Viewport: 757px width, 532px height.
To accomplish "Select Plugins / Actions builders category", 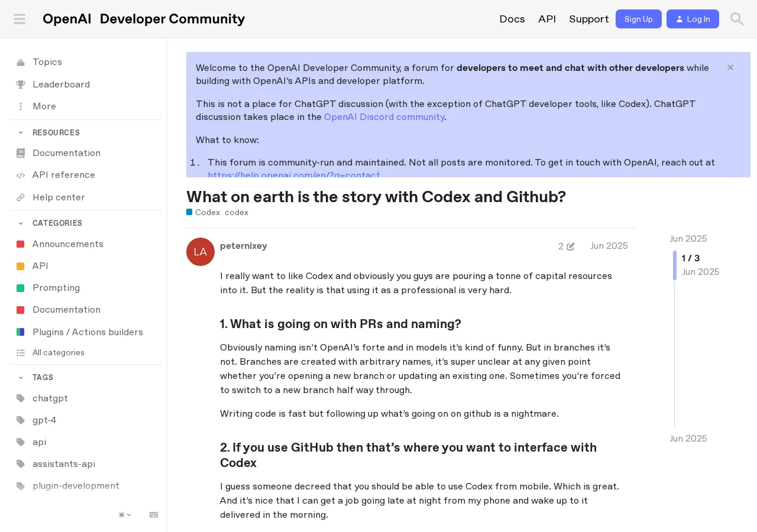I will click(86, 332).
